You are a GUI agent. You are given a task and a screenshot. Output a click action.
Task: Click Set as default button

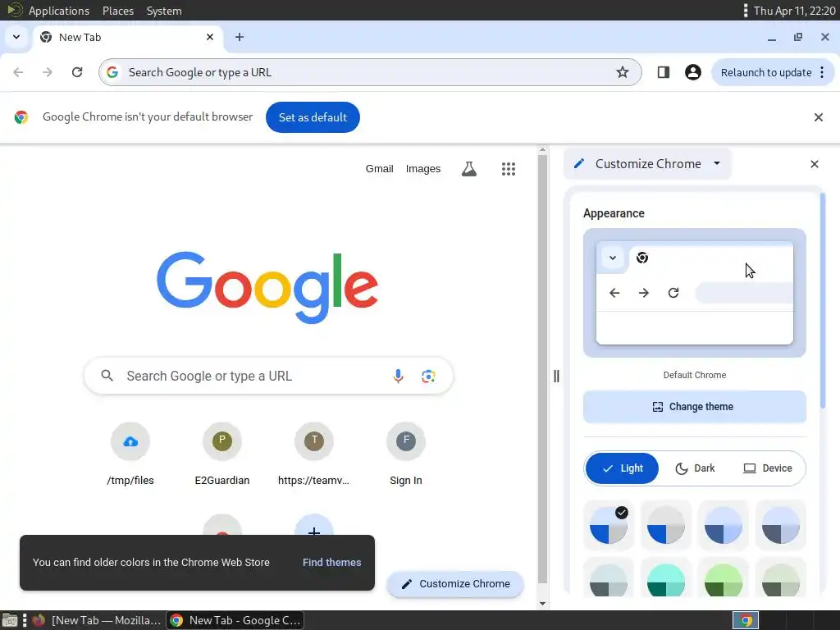(313, 117)
